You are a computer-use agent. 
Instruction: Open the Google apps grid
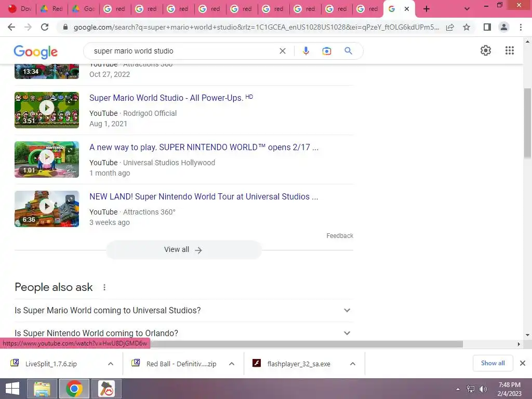tap(509, 50)
